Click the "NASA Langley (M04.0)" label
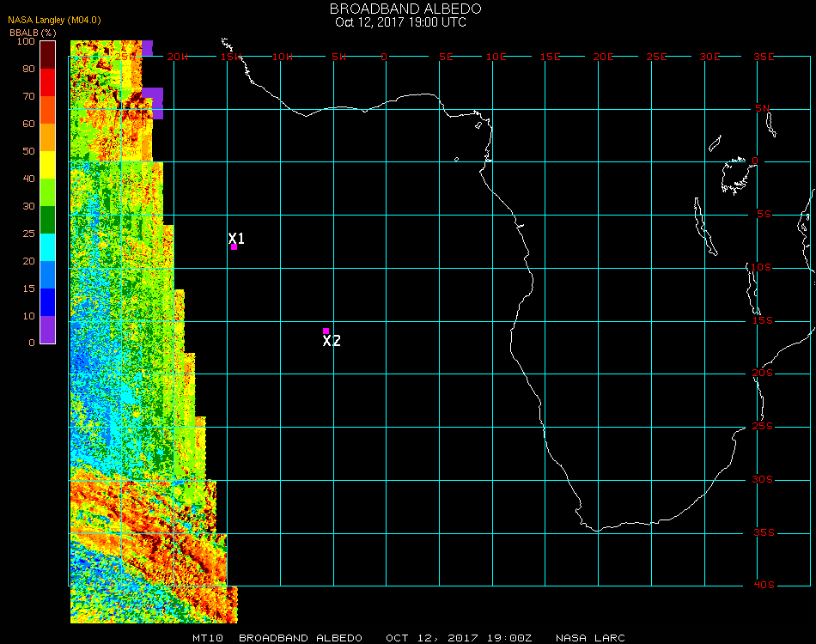The height and width of the screenshot is (644, 816). (54, 21)
